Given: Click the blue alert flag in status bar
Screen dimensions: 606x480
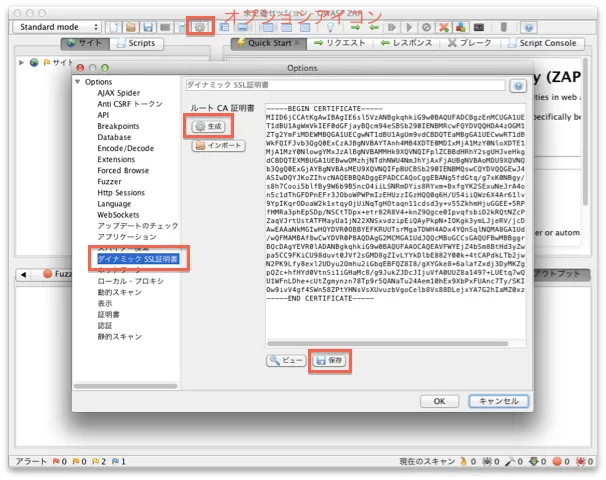Looking at the screenshot, I should pos(115,462).
